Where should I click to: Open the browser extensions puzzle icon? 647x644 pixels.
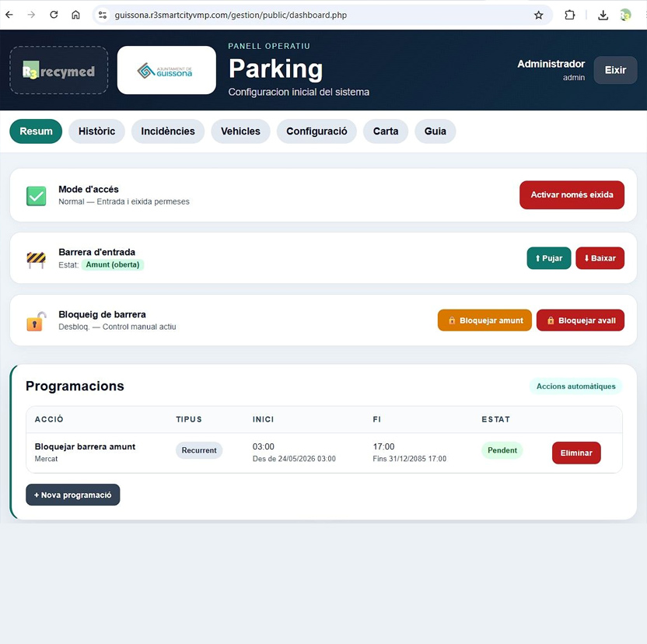point(569,16)
